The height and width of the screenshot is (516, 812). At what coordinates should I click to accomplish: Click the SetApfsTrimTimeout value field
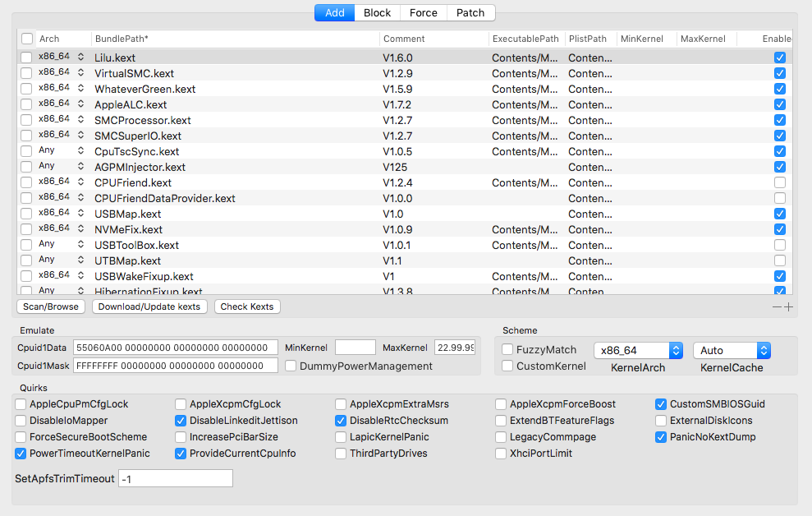click(x=176, y=479)
